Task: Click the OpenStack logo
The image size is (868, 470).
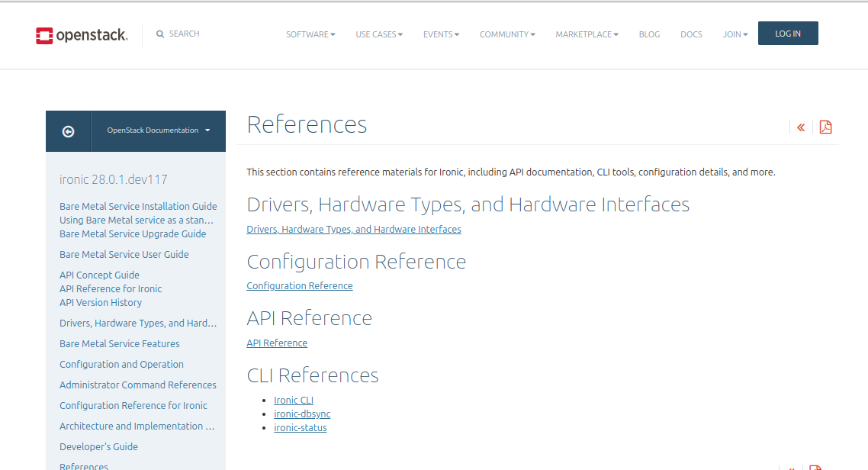Action: point(82,35)
